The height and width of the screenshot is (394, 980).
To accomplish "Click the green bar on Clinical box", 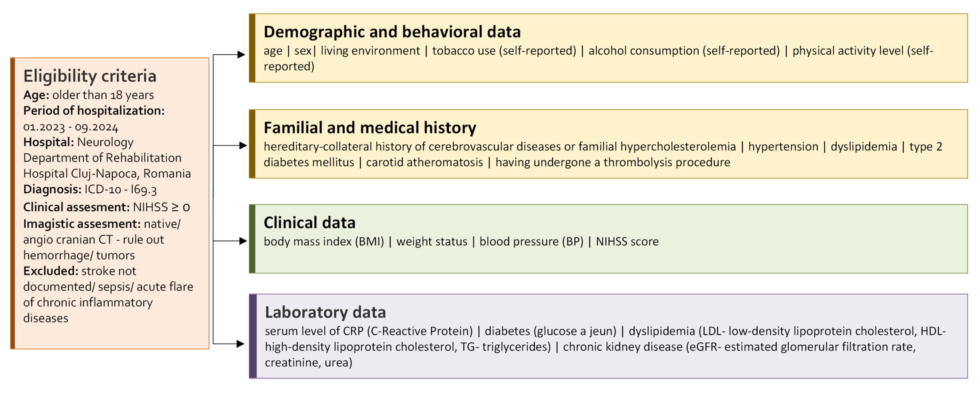I will point(252,239).
